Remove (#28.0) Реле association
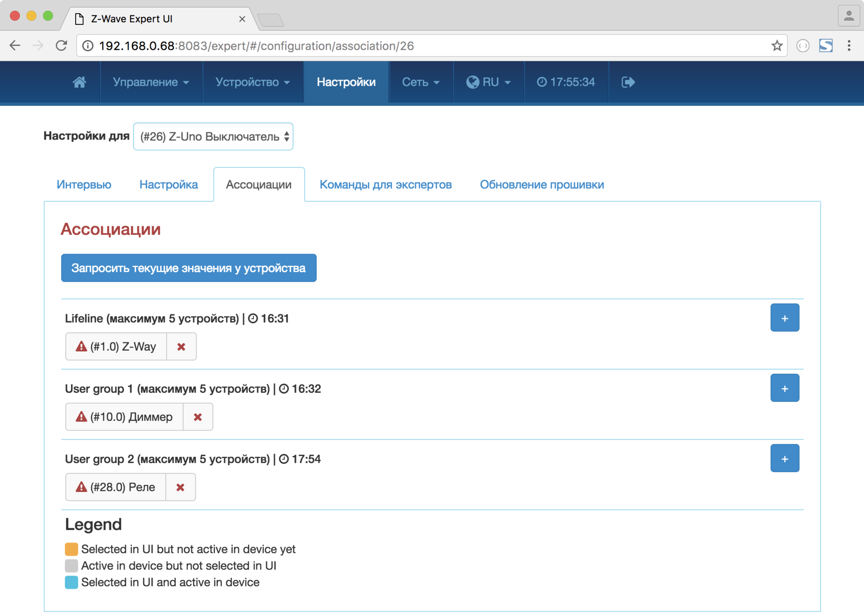The width and height of the screenshot is (864, 616). 180,487
